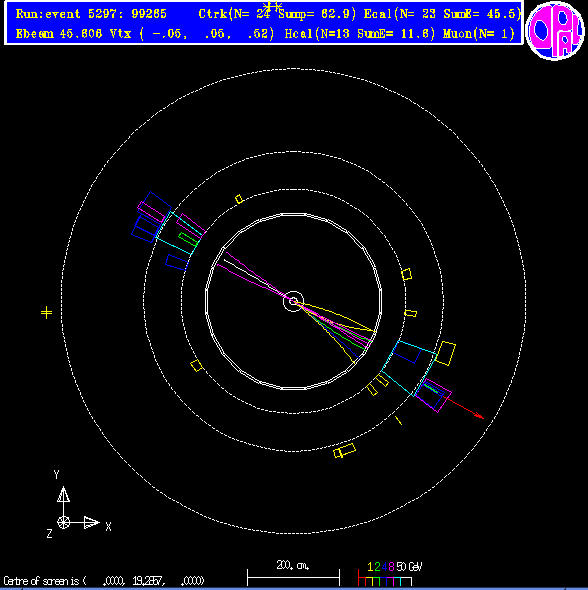
Task: Click the X axis arrowhead
Action: (91, 522)
